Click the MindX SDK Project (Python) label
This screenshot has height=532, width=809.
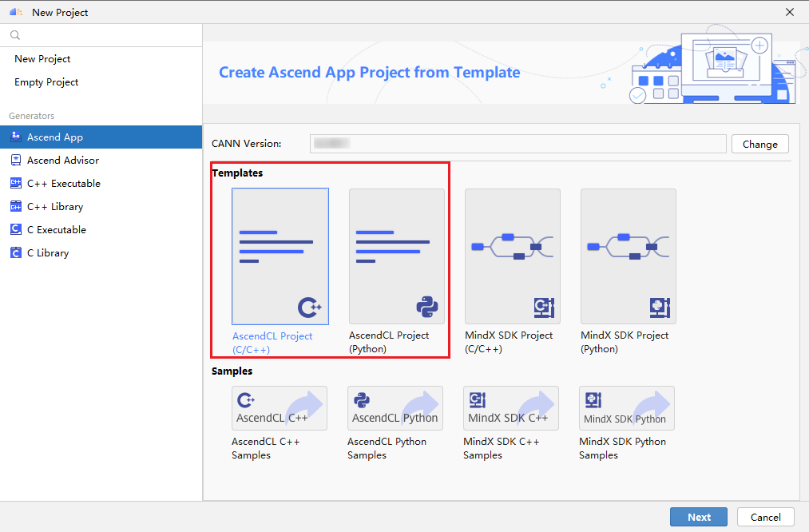625,342
